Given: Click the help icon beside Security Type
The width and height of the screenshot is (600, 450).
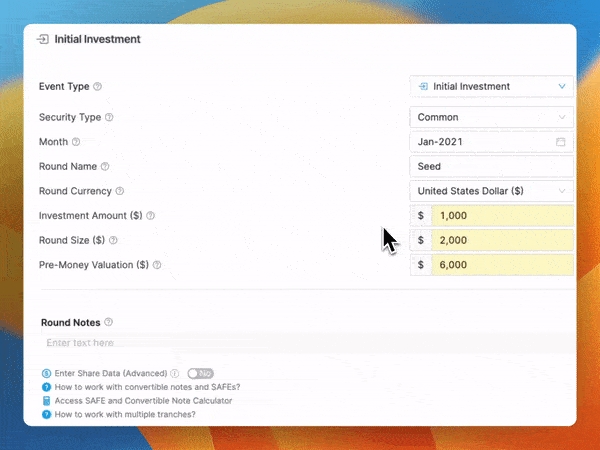Looking at the screenshot, I should [x=109, y=118].
